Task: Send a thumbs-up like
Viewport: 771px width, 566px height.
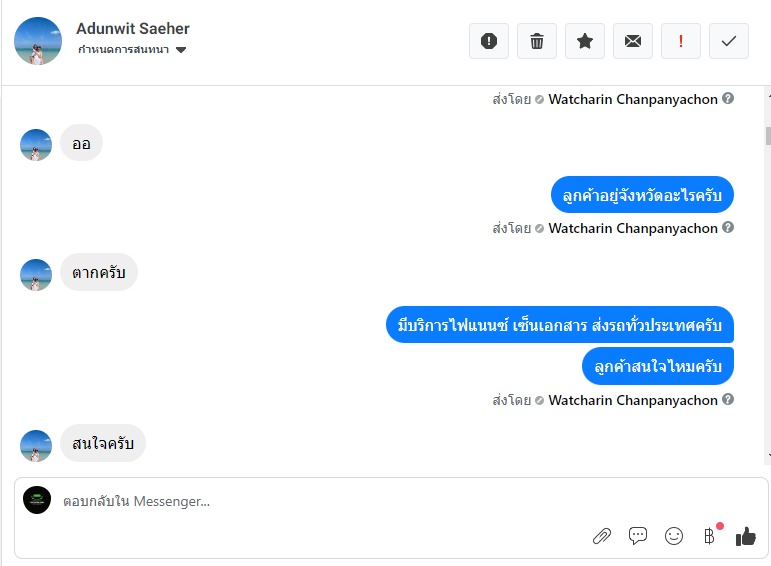Action: pyautogui.click(x=746, y=536)
